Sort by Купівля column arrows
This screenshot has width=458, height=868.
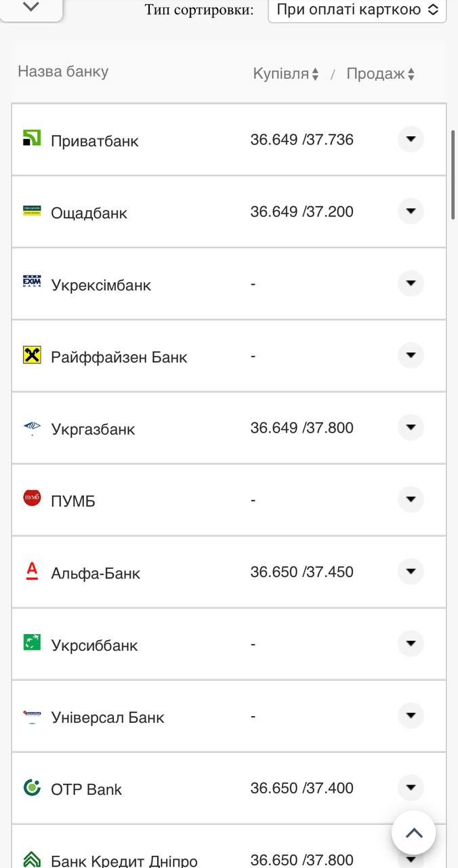click(315, 75)
